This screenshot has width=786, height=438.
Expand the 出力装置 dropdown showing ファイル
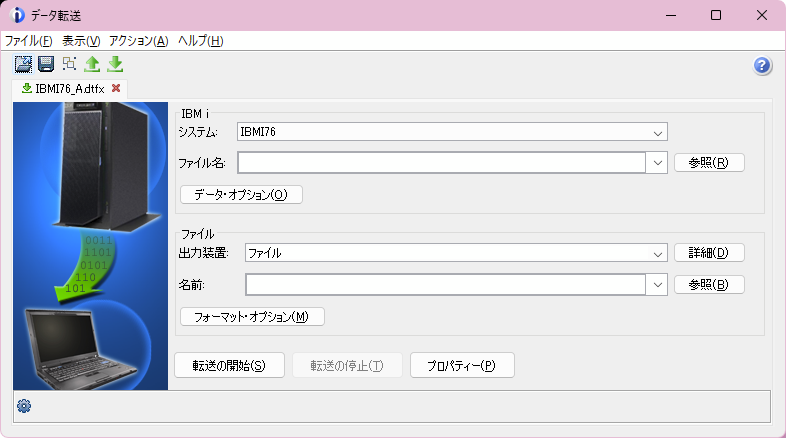coord(658,254)
